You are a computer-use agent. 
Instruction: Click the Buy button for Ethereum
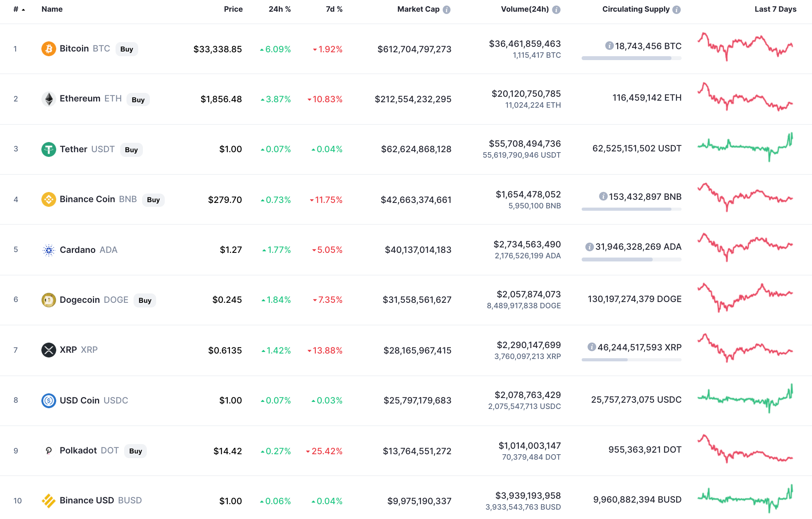coord(138,100)
